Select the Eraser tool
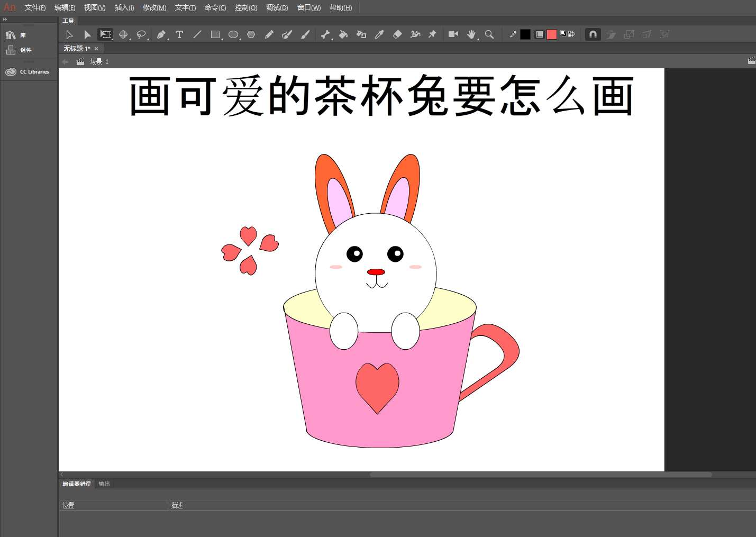This screenshot has width=756, height=537. point(397,34)
